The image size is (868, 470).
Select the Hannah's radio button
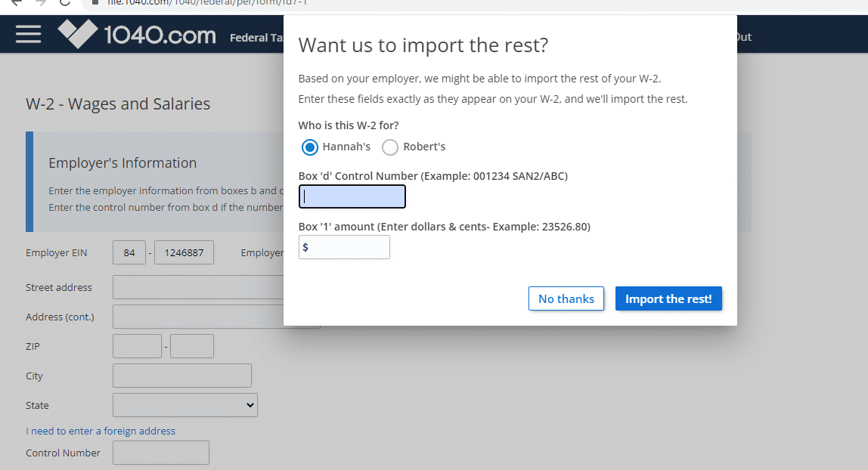click(x=309, y=147)
